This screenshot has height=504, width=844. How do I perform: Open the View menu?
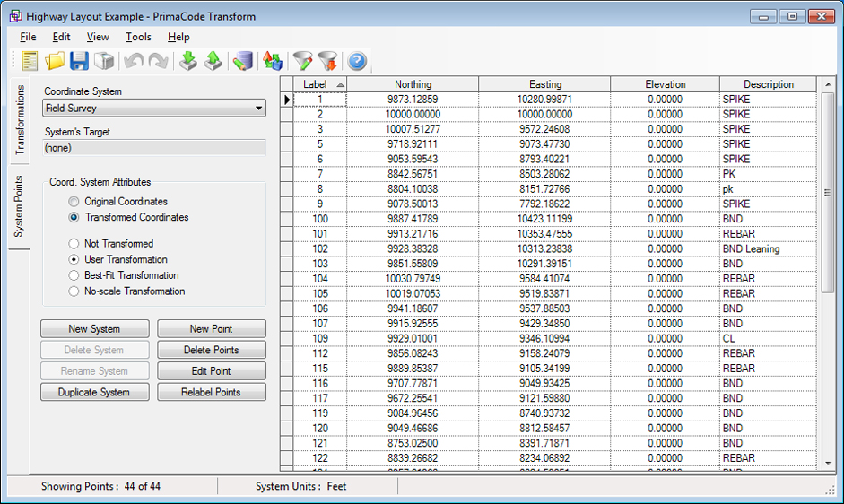click(x=98, y=37)
